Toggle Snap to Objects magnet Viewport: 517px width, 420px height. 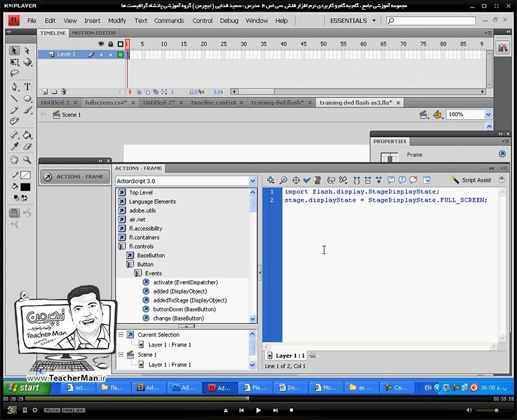tap(14, 213)
